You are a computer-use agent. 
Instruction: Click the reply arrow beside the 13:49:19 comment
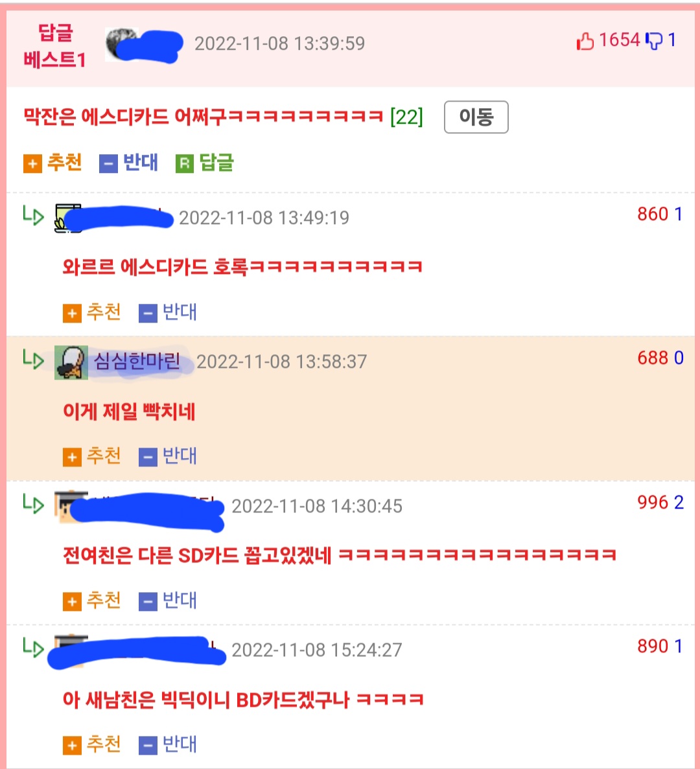click(33, 215)
